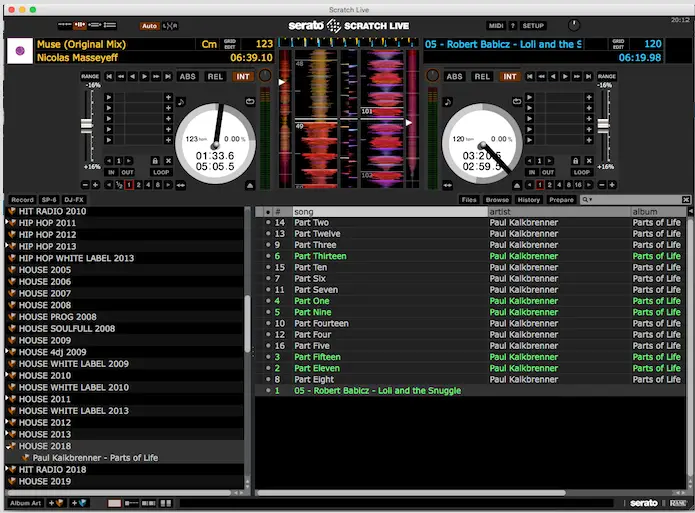Open the History panel

pos(529,200)
